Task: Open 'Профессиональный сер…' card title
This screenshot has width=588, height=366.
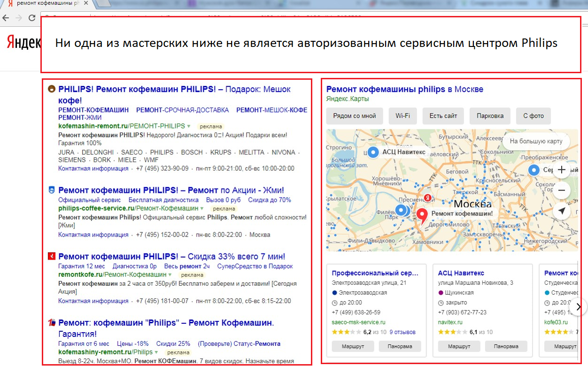Action: 375,273
